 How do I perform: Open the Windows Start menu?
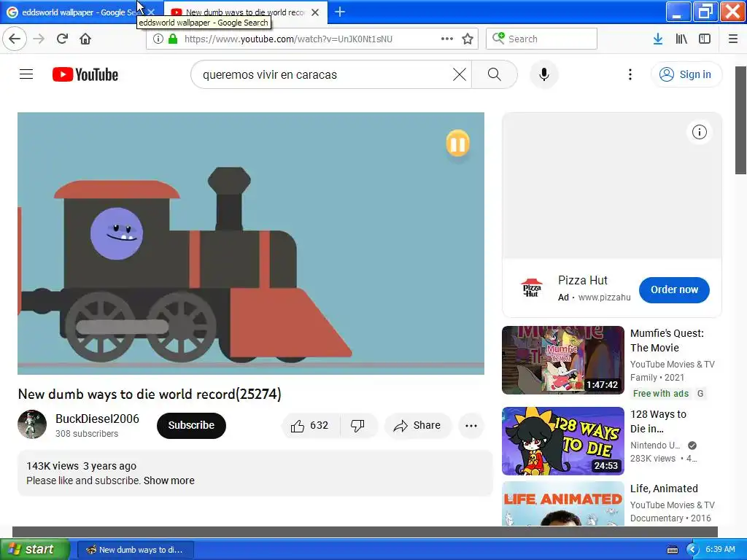(x=35, y=549)
